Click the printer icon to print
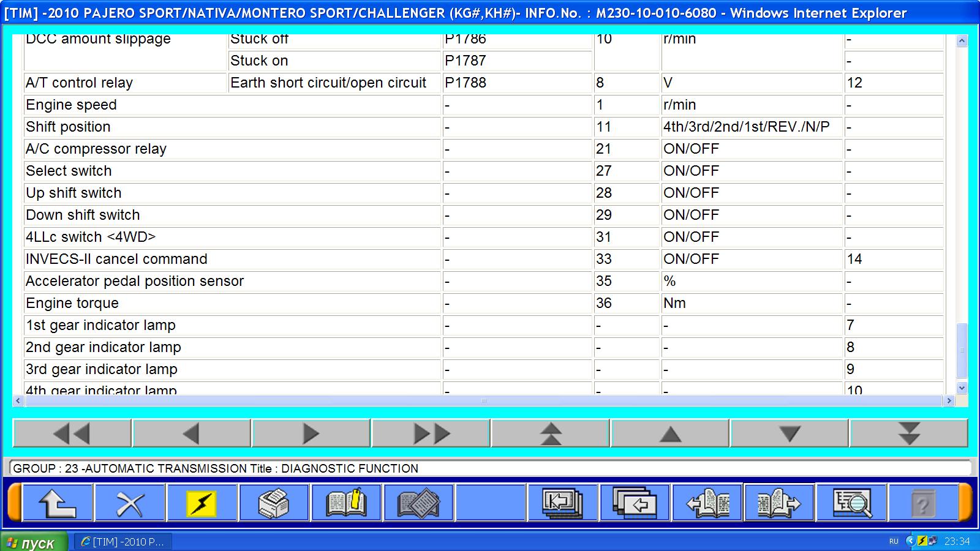The width and height of the screenshot is (980, 551). tap(274, 503)
